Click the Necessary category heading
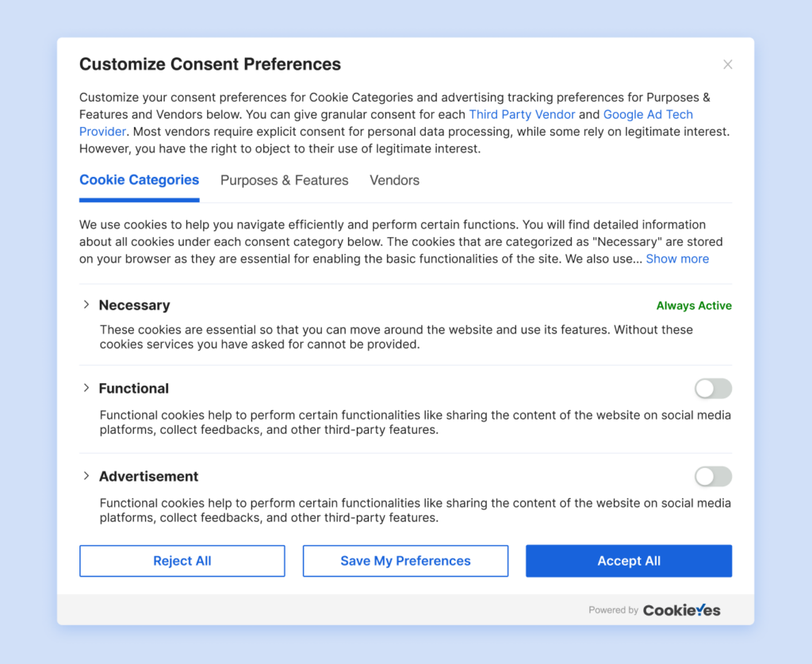The height and width of the screenshot is (664, 812). click(x=134, y=305)
